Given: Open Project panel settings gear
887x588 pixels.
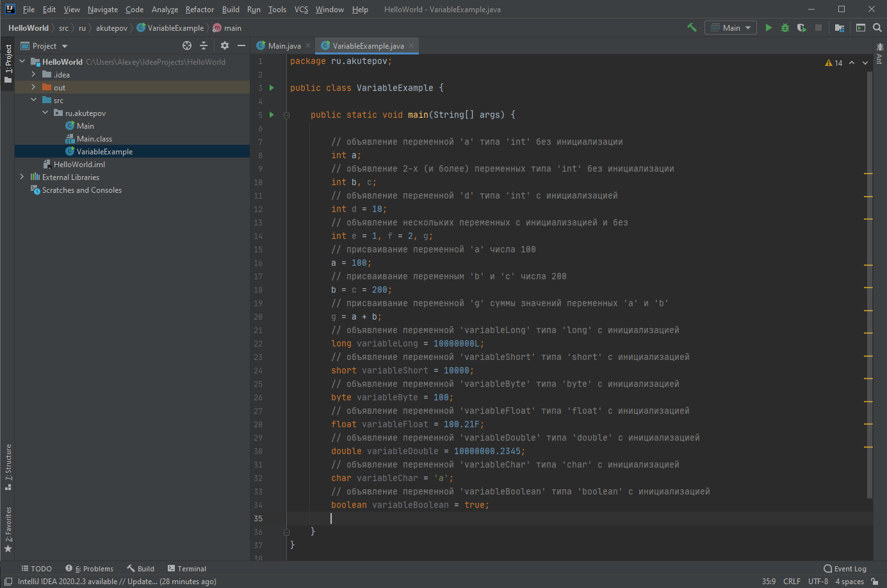Looking at the screenshot, I should [224, 45].
